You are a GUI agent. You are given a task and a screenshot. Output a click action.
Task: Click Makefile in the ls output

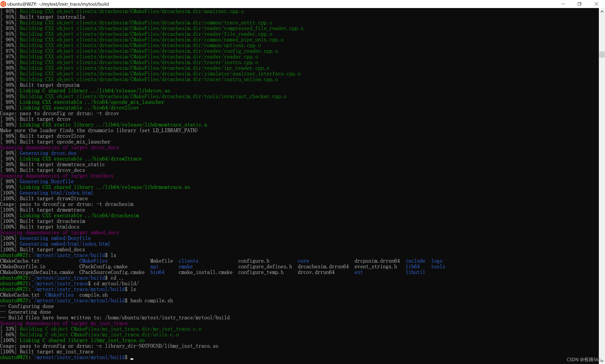[x=161, y=261]
